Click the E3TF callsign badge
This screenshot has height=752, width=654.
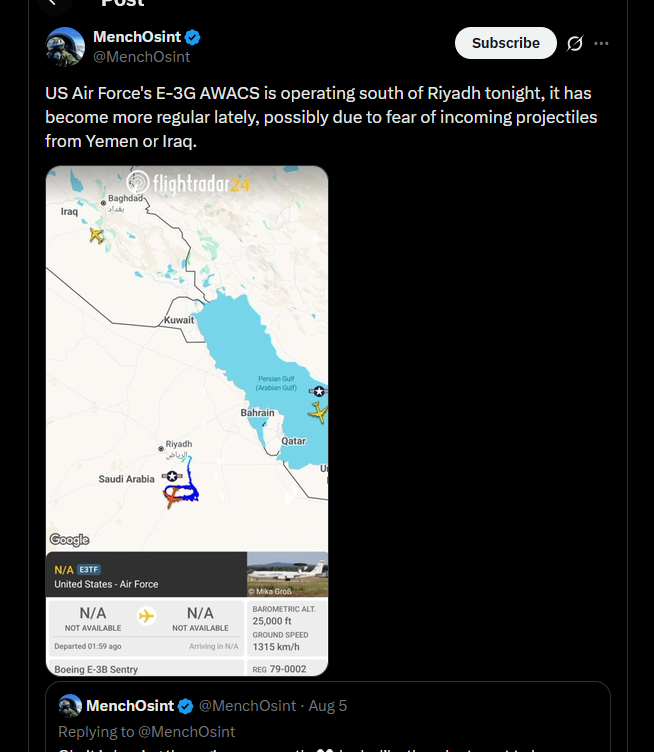[89, 570]
